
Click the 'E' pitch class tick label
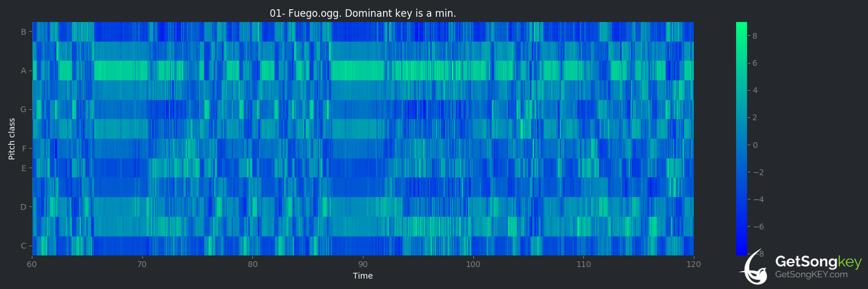click(24, 168)
